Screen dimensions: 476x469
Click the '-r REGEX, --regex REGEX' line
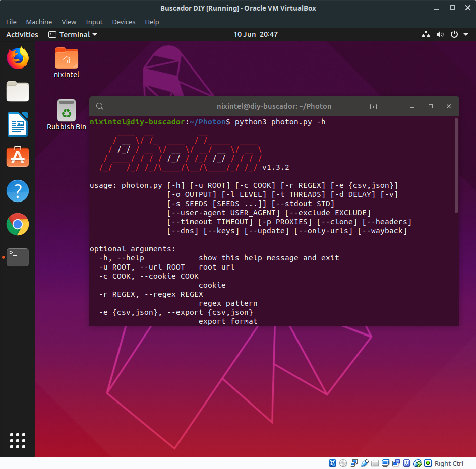pyautogui.click(x=151, y=294)
